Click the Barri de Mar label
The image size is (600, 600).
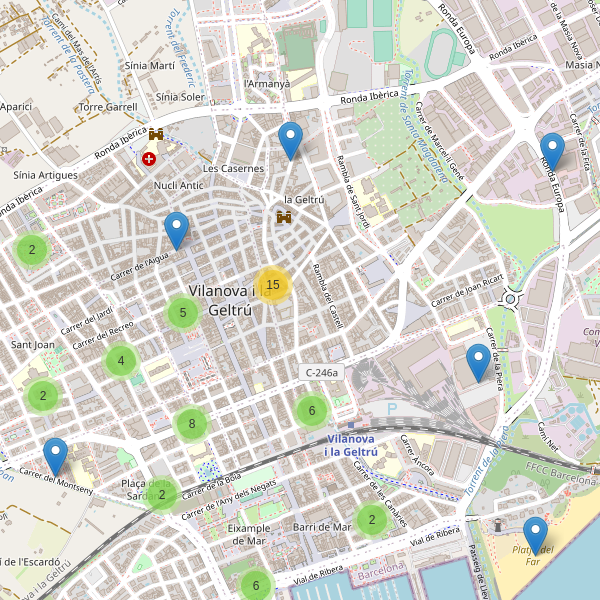pyautogui.click(x=322, y=527)
